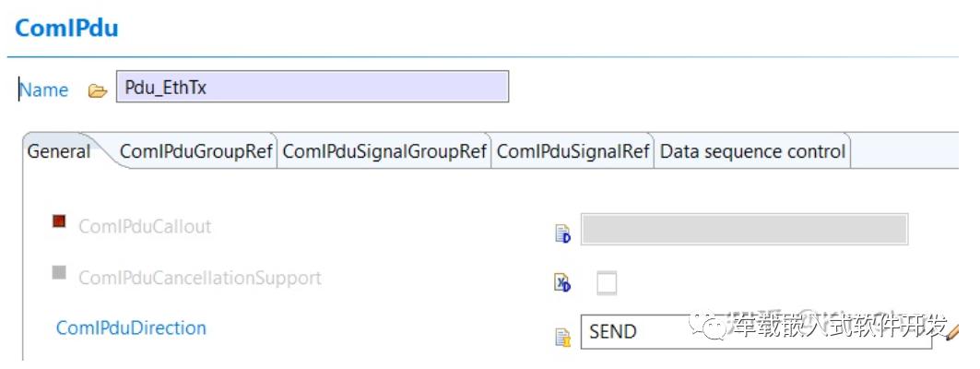Click the X document icon before cancellation checkbox
Image resolution: width=980 pixels, height=369 pixels.
[562, 283]
